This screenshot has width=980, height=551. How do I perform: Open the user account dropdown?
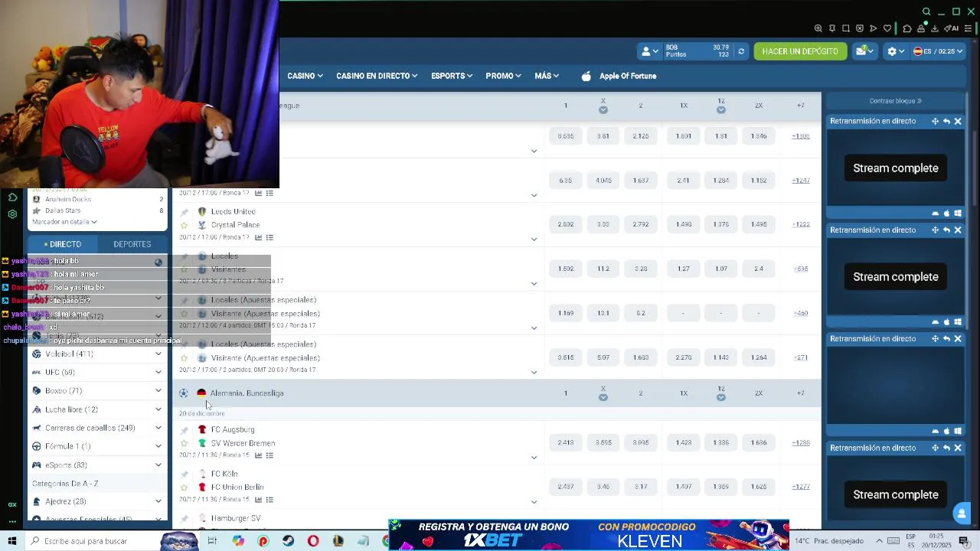point(649,51)
